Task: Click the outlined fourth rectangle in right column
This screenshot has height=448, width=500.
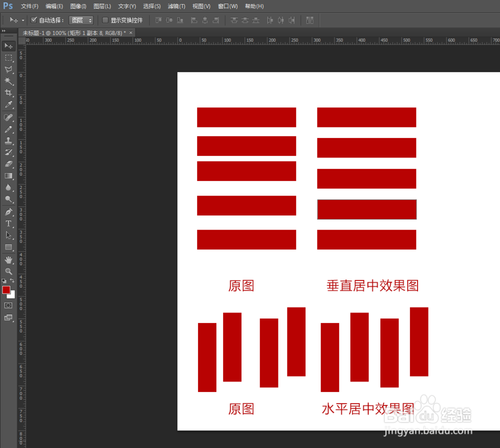Action: [x=366, y=209]
